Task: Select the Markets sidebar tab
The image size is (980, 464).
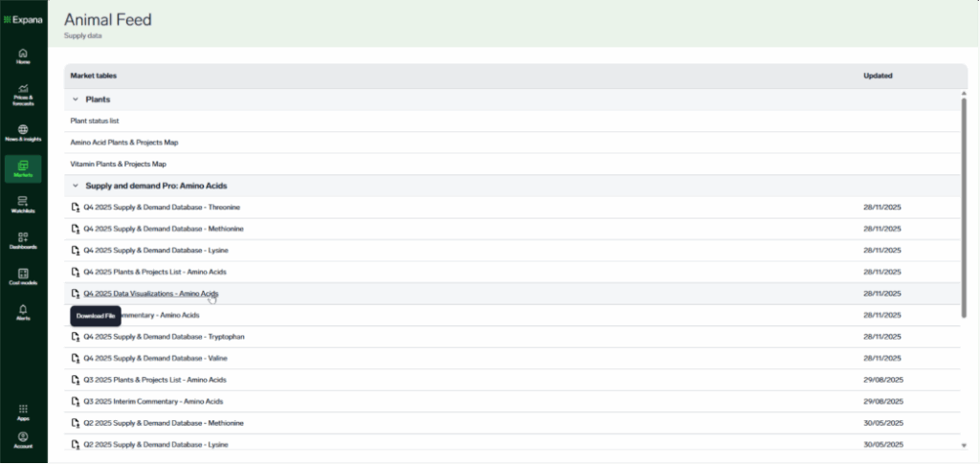Action: [x=23, y=168]
